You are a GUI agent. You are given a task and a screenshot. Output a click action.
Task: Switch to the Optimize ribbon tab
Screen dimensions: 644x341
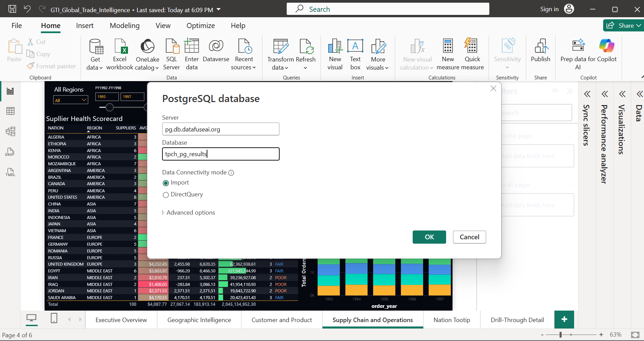coord(201,26)
